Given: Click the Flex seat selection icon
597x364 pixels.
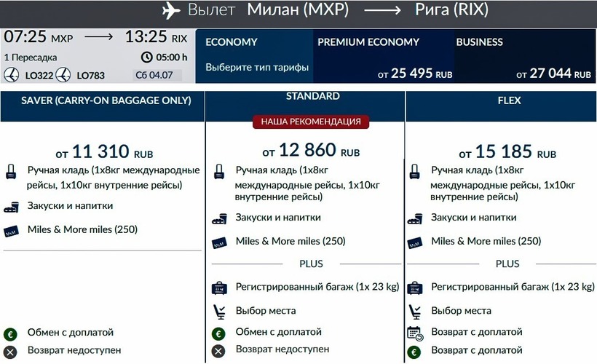Looking at the screenshot, I should pos(415,311).
